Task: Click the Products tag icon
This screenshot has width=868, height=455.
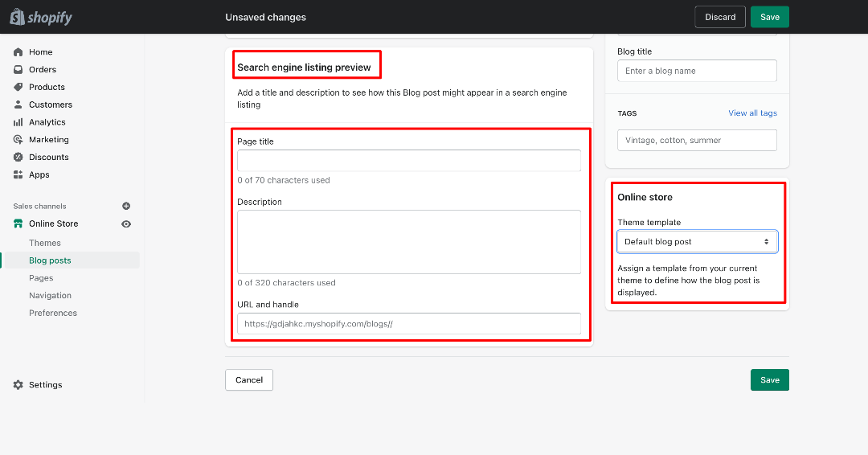Action: pos(18,87)
